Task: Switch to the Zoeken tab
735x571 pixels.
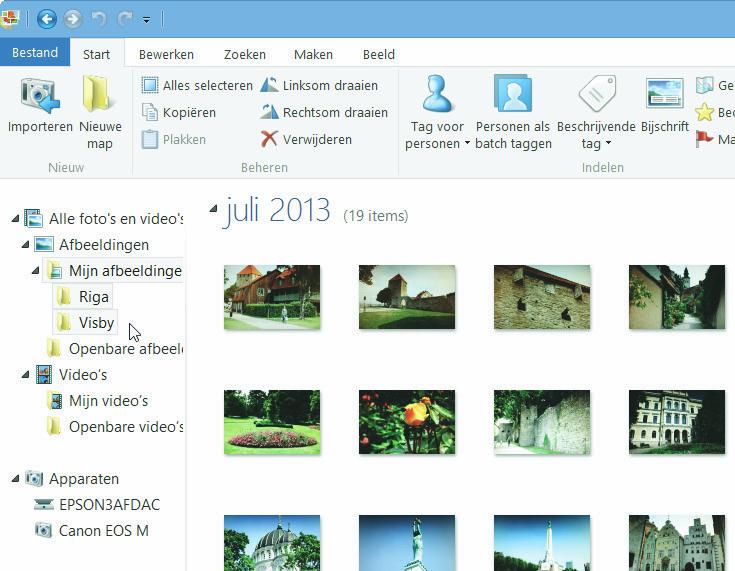Action: (245, 54)
